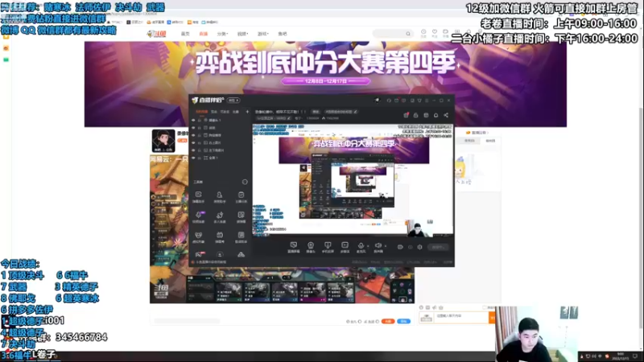Image resolution: width=644 pixels, height=362 pixels.
Task: Add new scene with plus icon
Action: (x=247, y=112)
